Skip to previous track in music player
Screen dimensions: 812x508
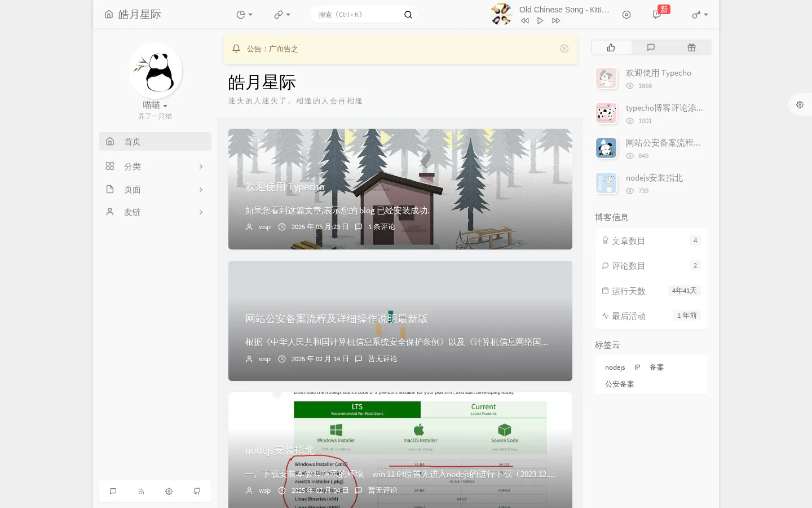[x=525, y=21]
